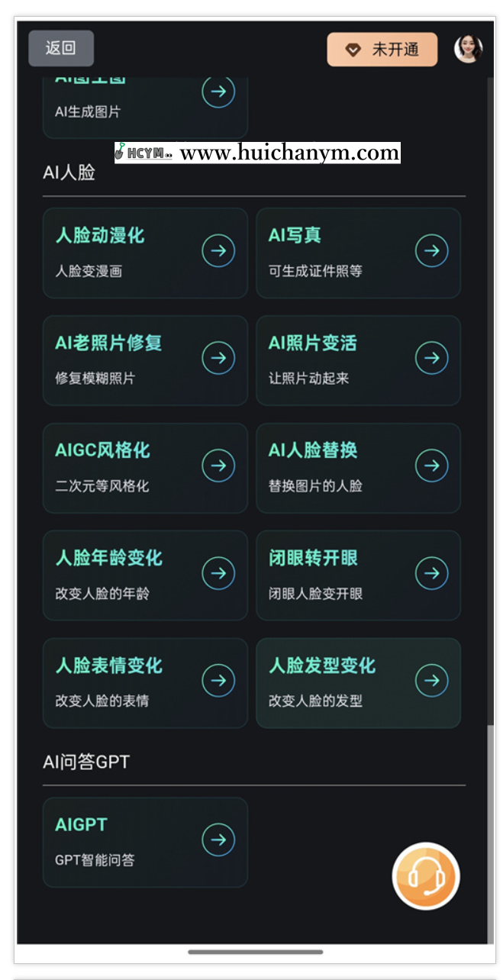Open the AI人脸替换 arrow icon
503x980 pixels.
pos(432,465)
